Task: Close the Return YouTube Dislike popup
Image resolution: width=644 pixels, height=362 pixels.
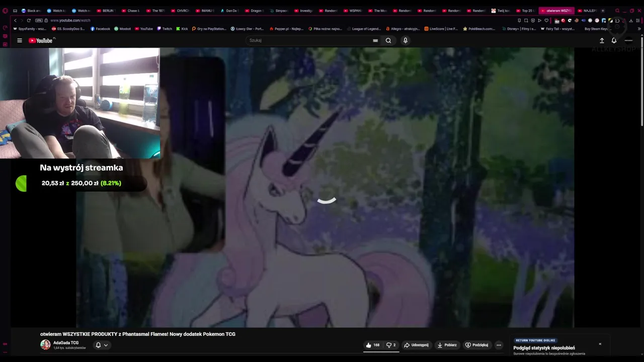Action: tap(600, 344)
